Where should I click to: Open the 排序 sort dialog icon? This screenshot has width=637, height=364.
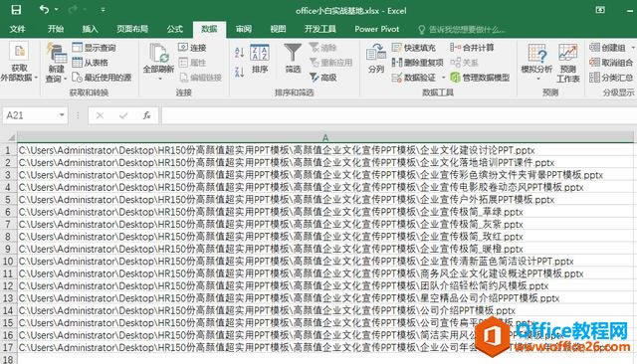260,59
